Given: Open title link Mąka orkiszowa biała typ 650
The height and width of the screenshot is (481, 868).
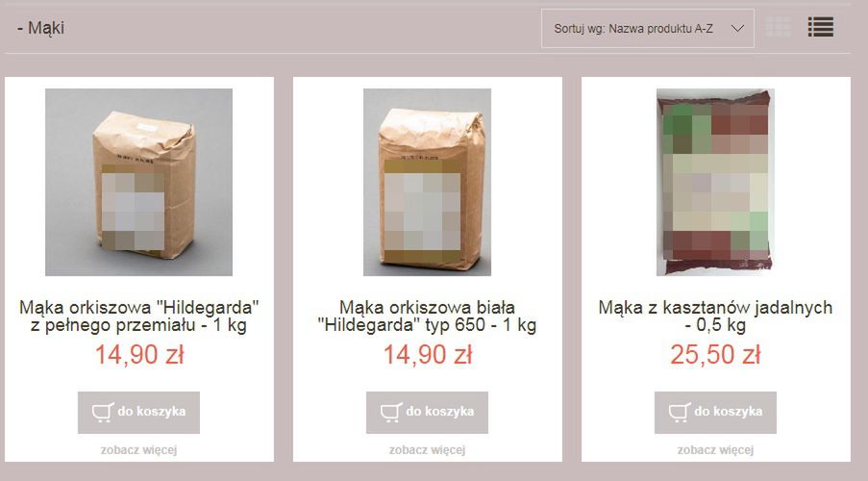Looking at the screenshot, I should point(427,316).
